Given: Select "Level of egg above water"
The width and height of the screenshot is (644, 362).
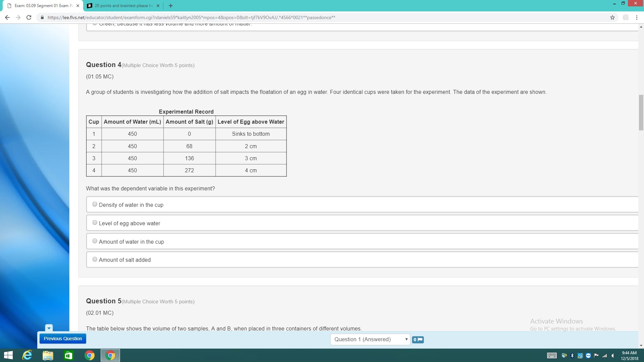Looking at the screenshot, I should (95, 223).
